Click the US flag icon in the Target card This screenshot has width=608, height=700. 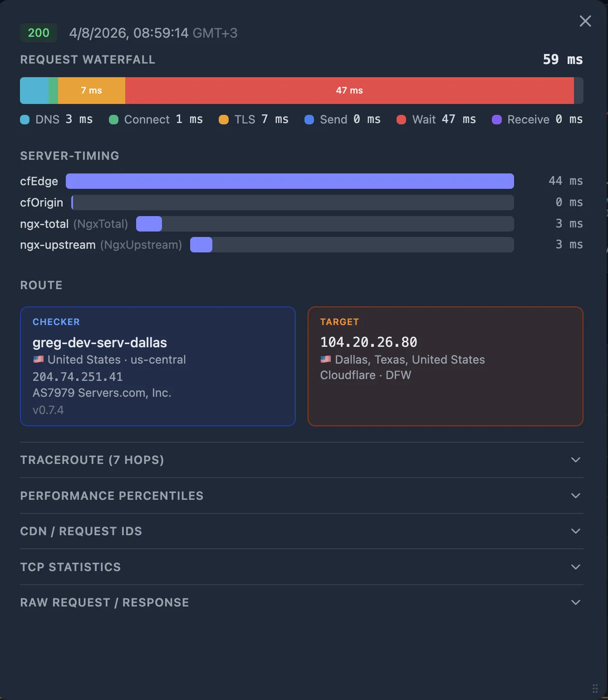click(325, 359)
